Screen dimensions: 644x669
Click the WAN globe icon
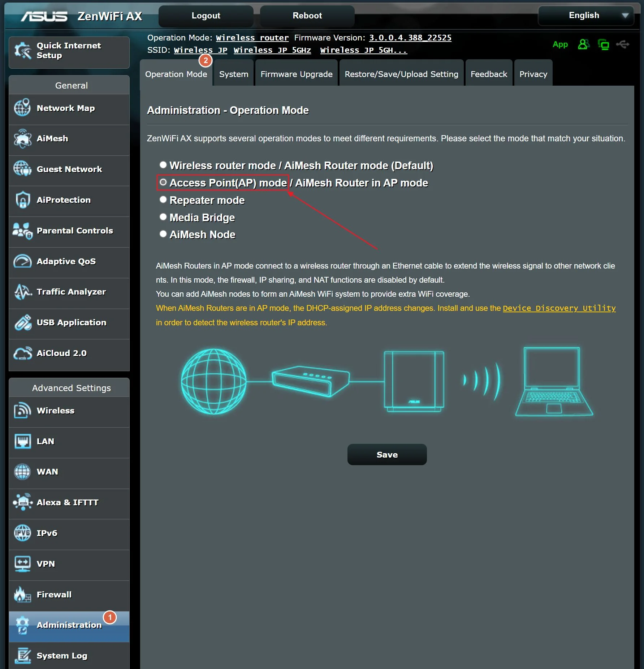tap(22, 472)
